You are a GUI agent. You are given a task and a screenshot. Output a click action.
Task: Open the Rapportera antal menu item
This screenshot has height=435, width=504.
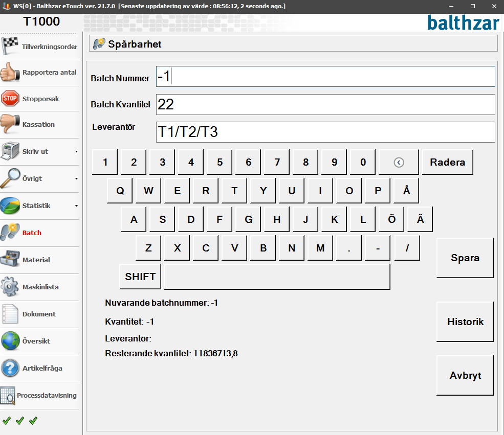tap(39, 72)
